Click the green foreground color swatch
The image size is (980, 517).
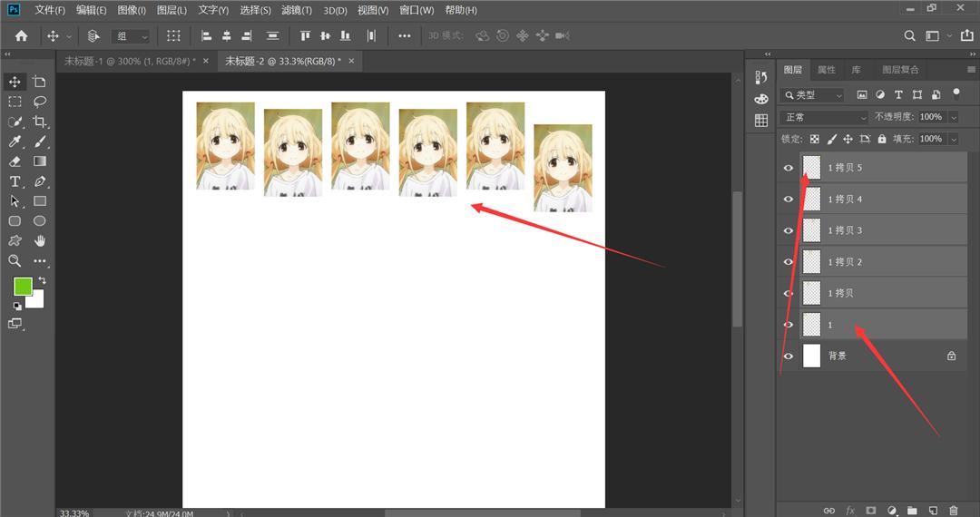(23, 287)
